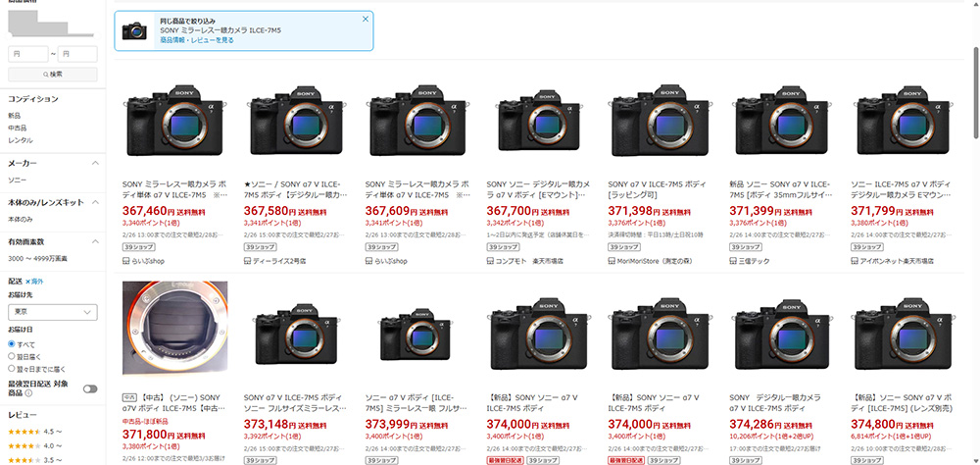The width and height of the screenshot is (980, 465).
Task: Select the 翌日届く radio option
Action: point(12,355)
